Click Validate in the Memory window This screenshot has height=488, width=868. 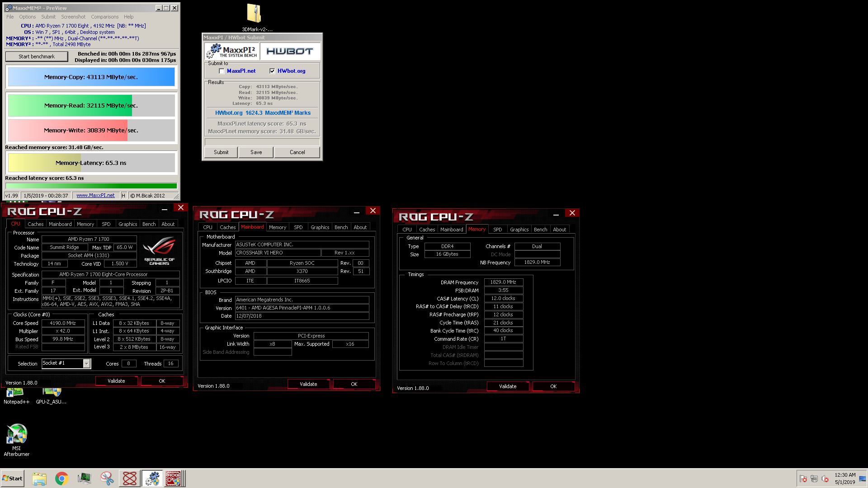508,386
